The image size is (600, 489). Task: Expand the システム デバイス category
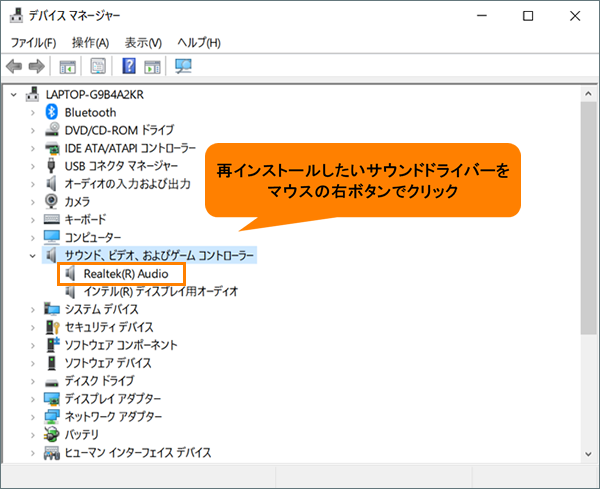33,309
